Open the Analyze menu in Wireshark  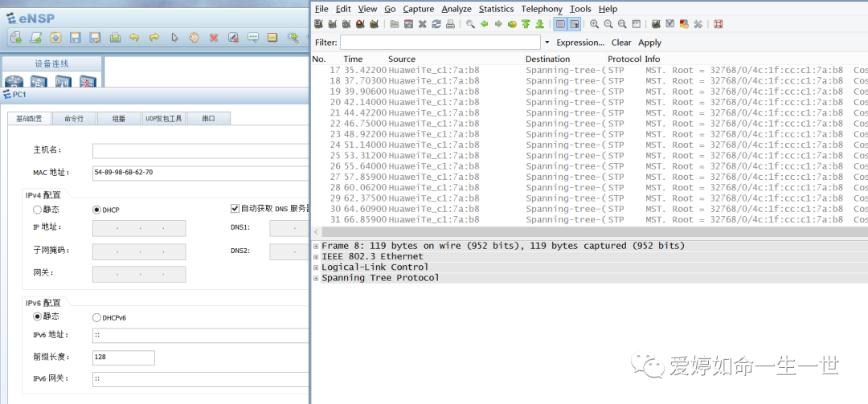pyautogui.click(x=457, y=9)
